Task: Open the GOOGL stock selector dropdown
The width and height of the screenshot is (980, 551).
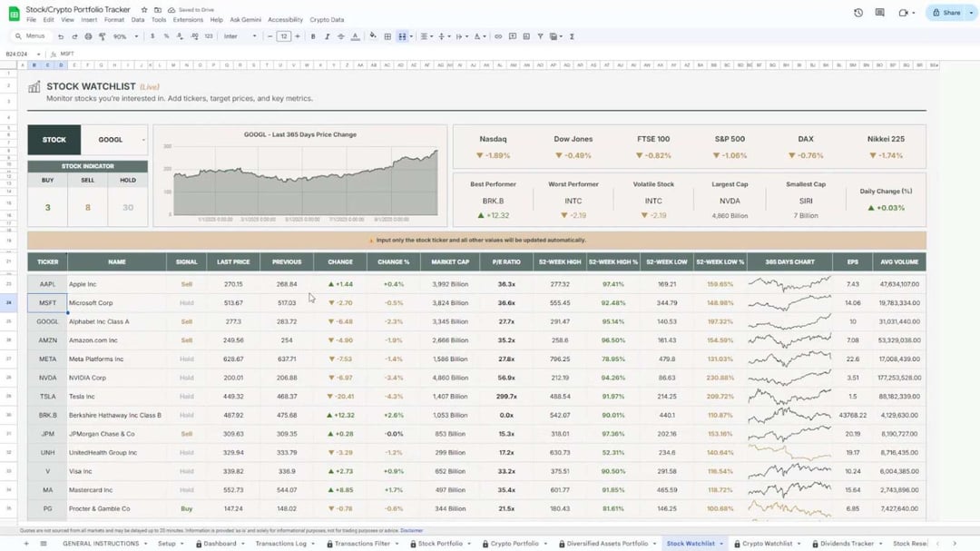Action: click(x=143, y=140)
